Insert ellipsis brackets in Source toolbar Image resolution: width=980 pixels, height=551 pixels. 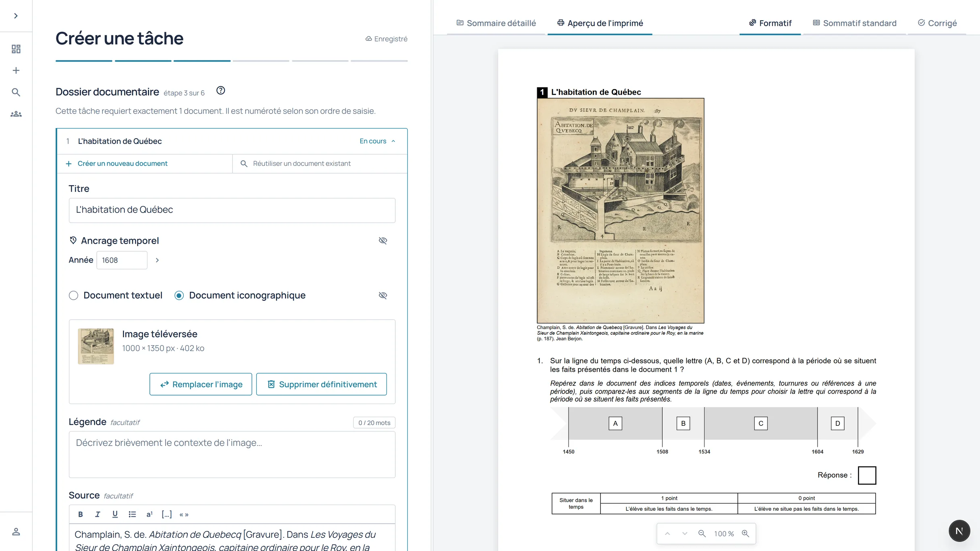pos(167,514)
